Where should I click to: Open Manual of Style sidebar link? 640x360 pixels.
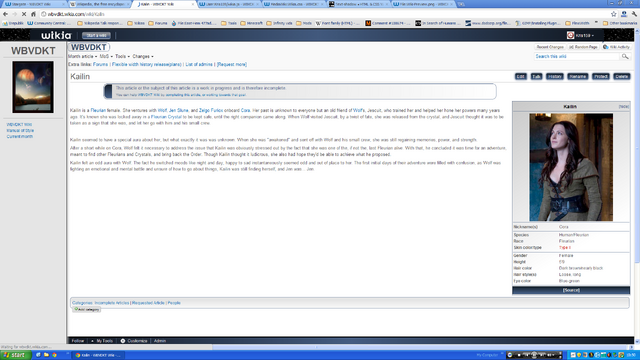(20, 131)
